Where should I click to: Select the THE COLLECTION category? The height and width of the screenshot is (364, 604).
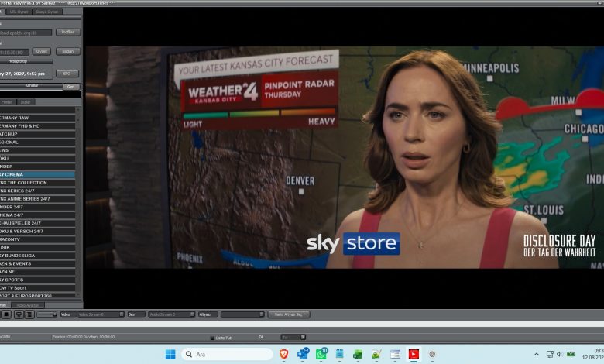(37, 183)
